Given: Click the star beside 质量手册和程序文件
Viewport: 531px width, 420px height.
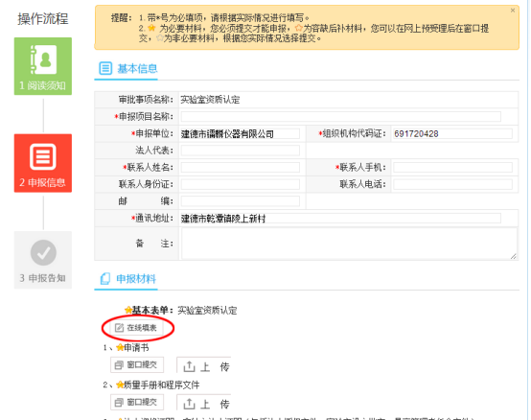Looking at the screenshot, I should [x=120, y=385].
